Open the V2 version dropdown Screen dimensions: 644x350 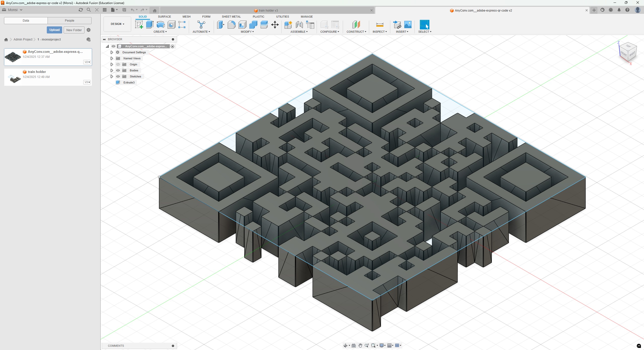pos(87,62)
